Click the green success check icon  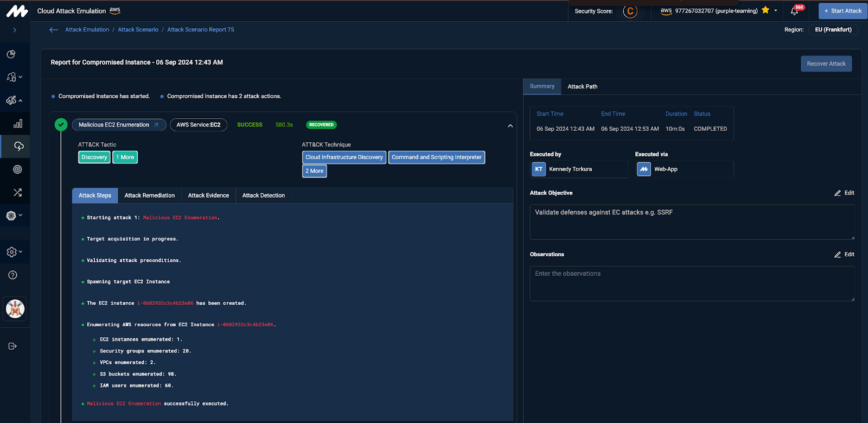(x=61, y=125)
